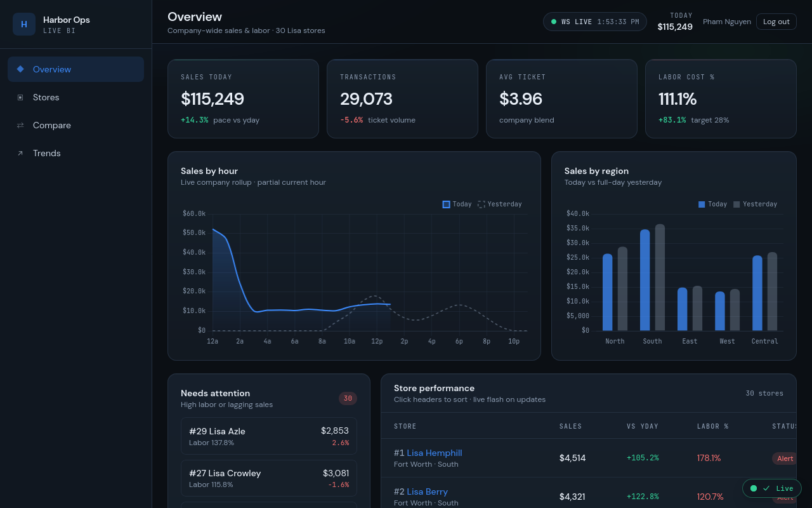Click the Harbor Ops H logo icon
Image resolution: width=812 pixels, height=508 pixels.
[24, 24]
